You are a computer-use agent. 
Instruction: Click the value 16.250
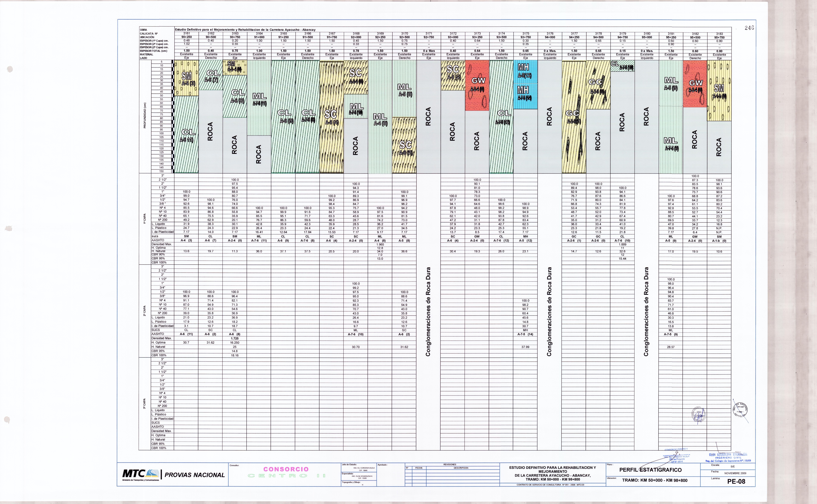coord(235,343)
